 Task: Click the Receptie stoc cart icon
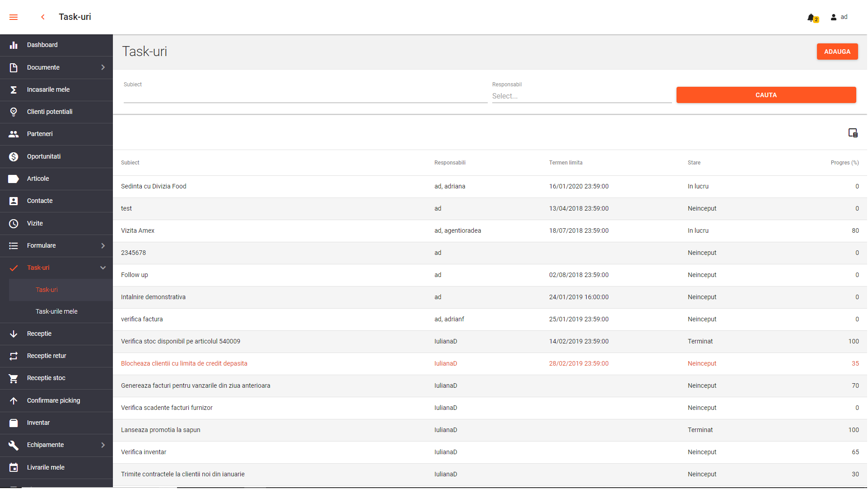[x=14, y=379]
